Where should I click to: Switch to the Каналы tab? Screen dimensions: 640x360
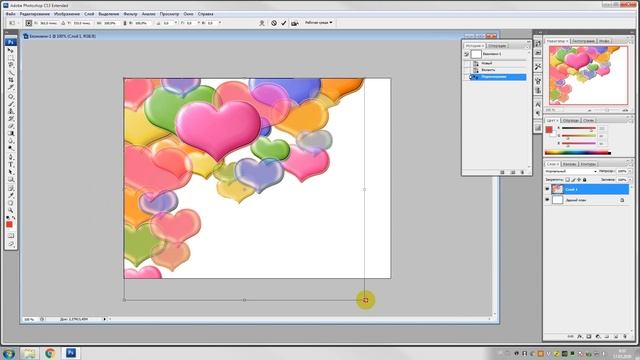pos(570,164)
